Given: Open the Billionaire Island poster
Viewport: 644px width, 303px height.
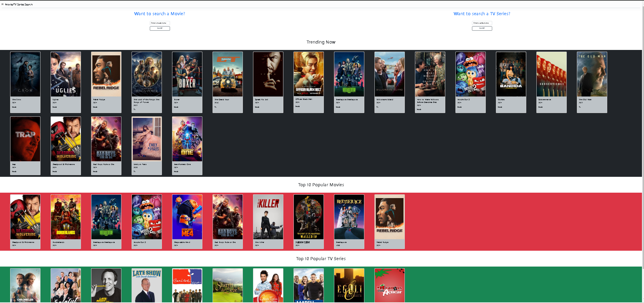Looking at the screenshot, I should click(390, 74).
